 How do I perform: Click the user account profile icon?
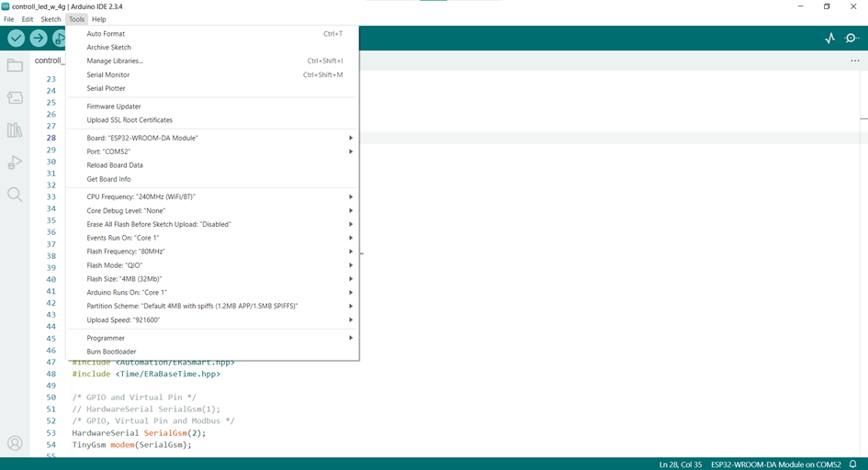click(15, 443)
